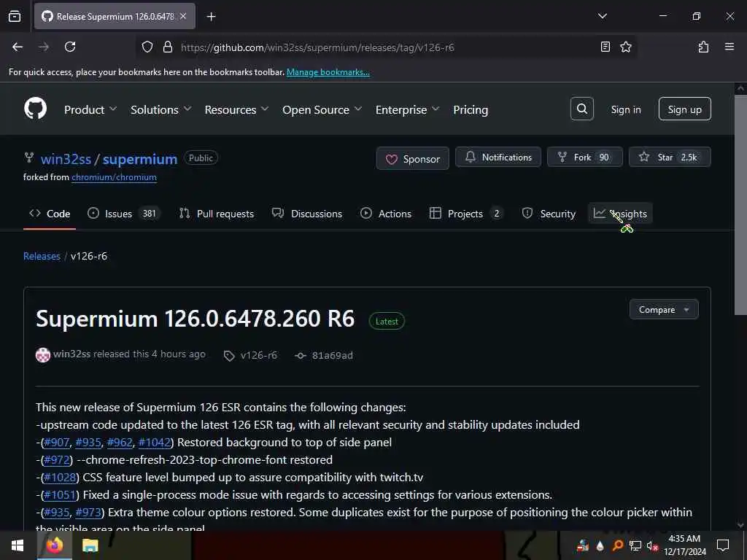Expand the Solutions menu

[161, 110]
